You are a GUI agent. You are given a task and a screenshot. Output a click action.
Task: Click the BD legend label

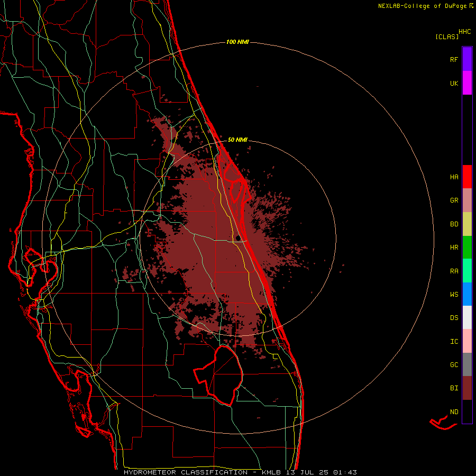coord(454,224)
